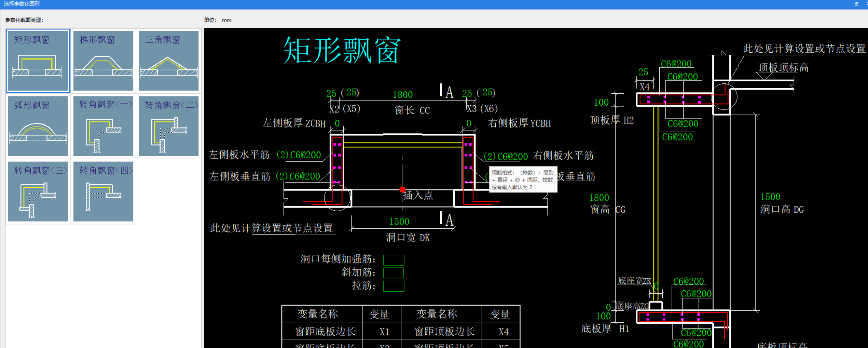Click the 此处见计算设置或节点设置 note under plan
The width and height of the screenshot is (868, 348).
pyautogui.click(x=272, y=228)
